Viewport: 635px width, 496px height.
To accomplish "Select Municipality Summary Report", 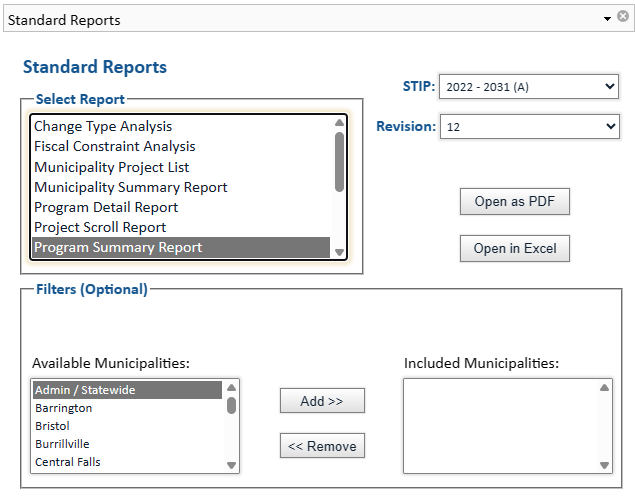I will click(181, 187).
